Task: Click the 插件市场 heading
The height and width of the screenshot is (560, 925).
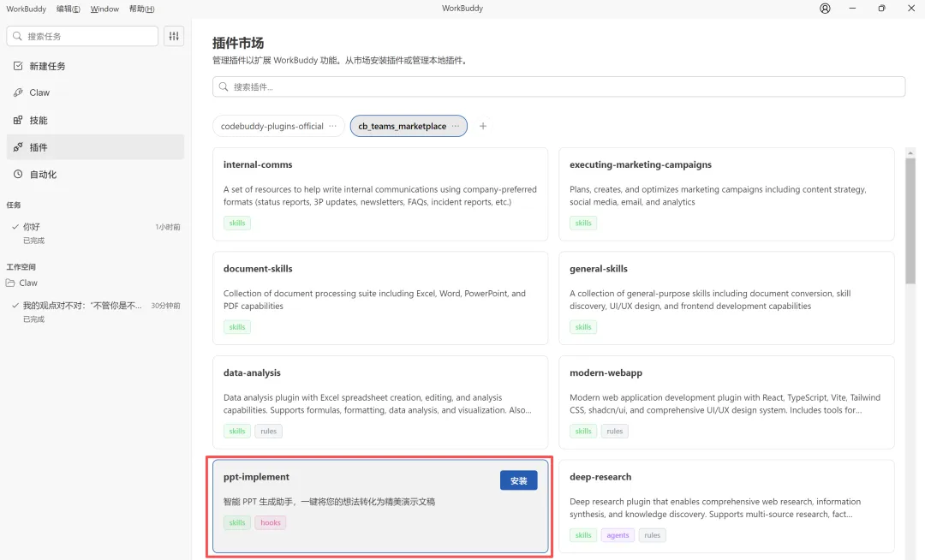Action: pyautogui.click(x=238, y=43)
